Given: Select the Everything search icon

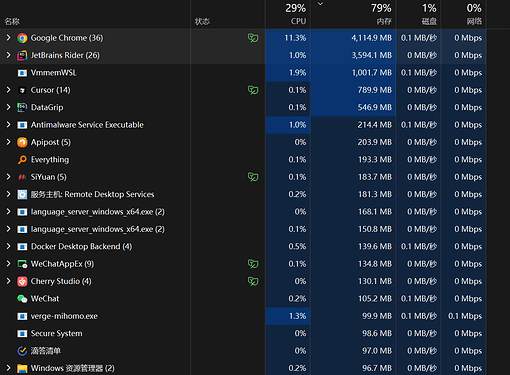Looking at the screenshot, I should [22, 160].
